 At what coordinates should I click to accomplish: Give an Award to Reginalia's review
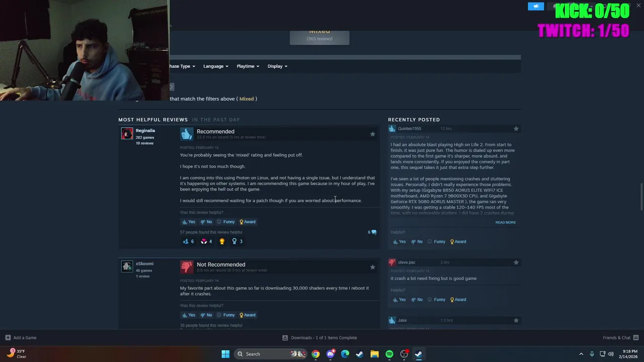[x=247, y=222]
